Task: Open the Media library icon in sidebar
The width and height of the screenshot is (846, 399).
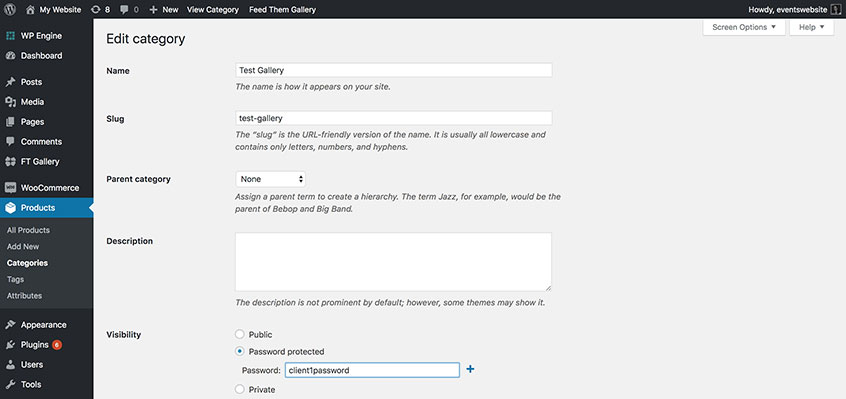Action: coord(10,102)
